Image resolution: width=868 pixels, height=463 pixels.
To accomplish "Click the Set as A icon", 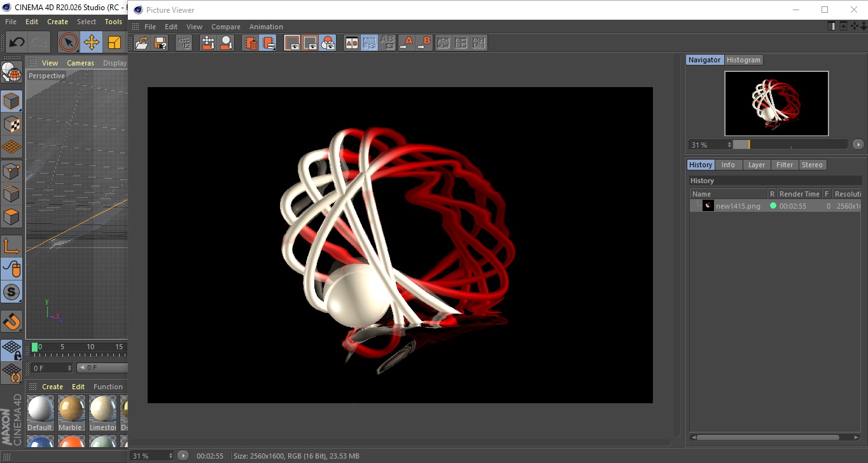I will (x=406, y=43).
